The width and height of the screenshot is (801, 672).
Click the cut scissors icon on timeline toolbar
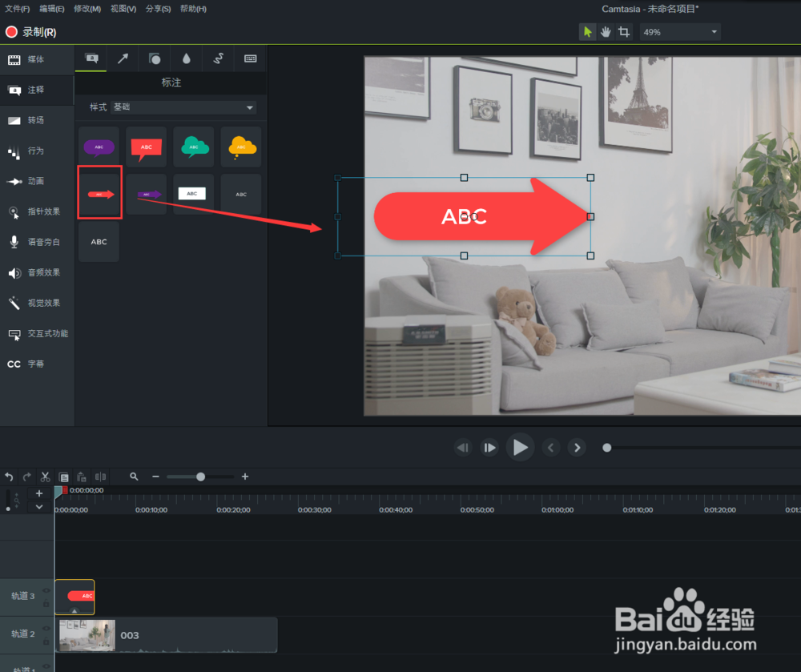pos(45,477)
